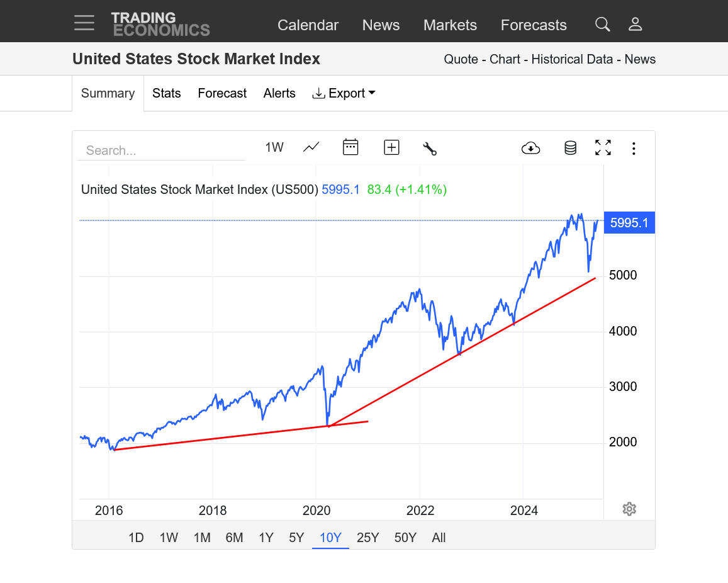Click the Trading Economics logo

click(x=160, y=24)
